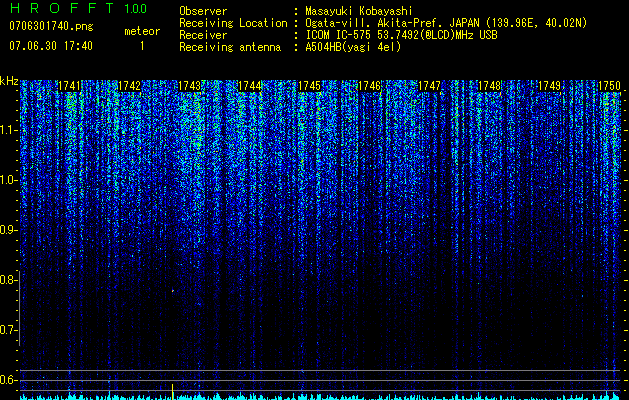The width and height of the screenshot is (629, 400).
Task: Click the kHz axis unit label
Action: 9,81
